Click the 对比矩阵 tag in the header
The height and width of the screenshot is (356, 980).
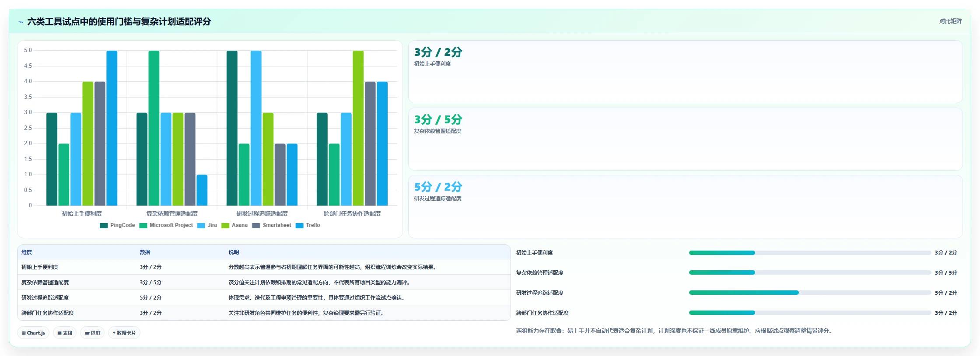[950, 21]
